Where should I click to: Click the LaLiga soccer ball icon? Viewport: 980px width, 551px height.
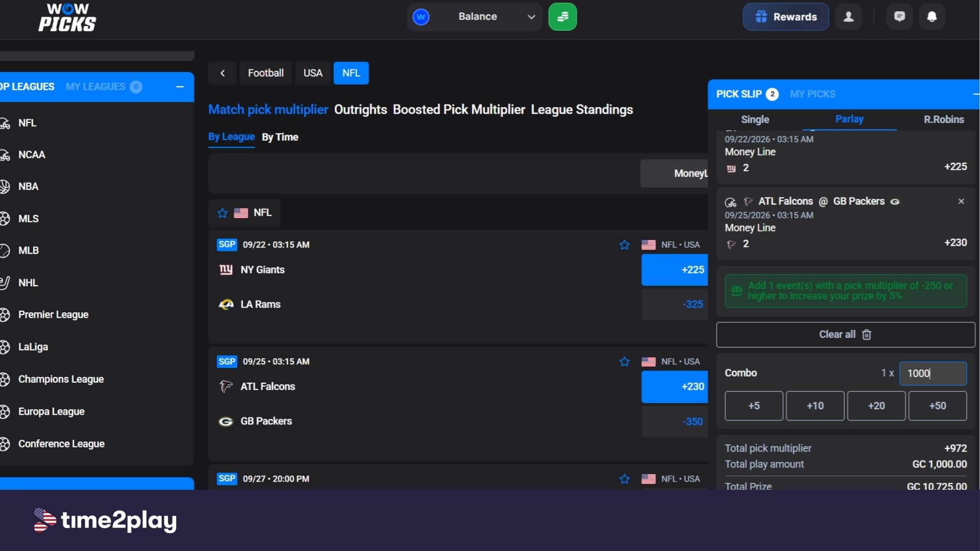5,347
